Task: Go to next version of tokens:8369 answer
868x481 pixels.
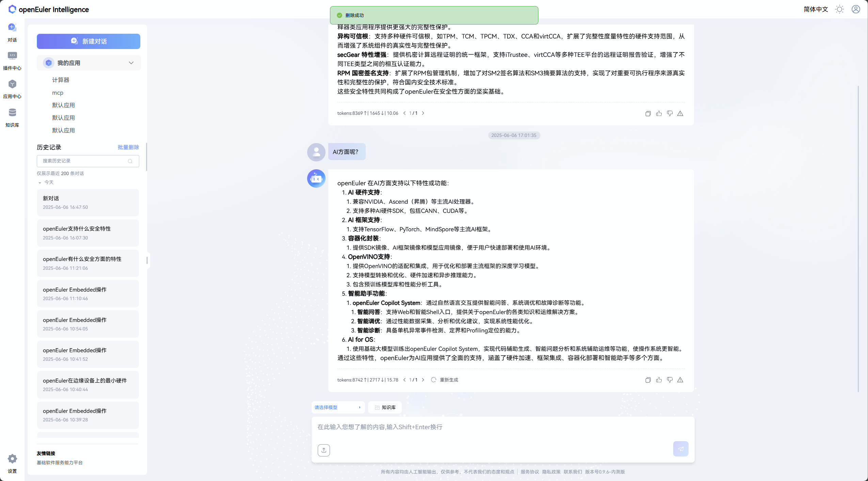Action: pos(423,113)
